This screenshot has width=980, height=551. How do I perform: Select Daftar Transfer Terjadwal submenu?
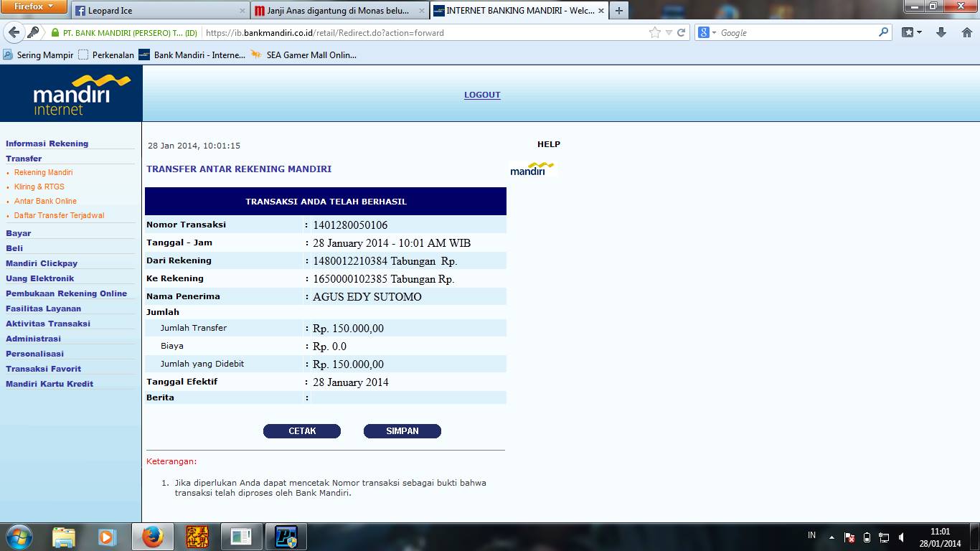(59, 215)
